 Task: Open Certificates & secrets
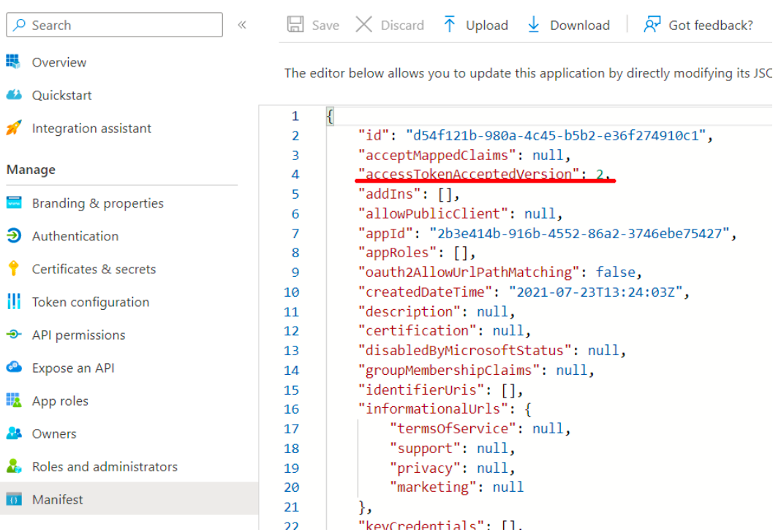click(x=94, y=269)
